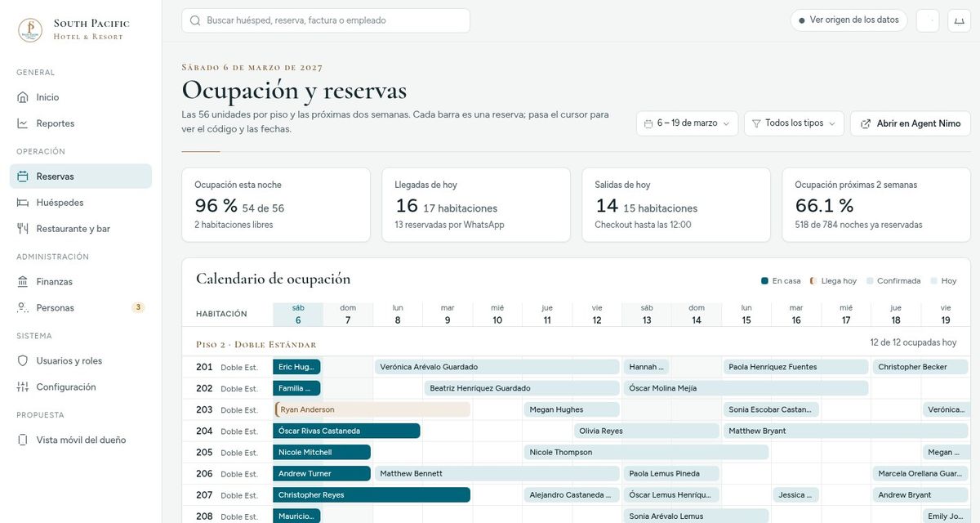This screenshot has width=980, height=523.
Task: Open the Salidas de hoy card
Action: pyautogui.click(x=676, y=205)
